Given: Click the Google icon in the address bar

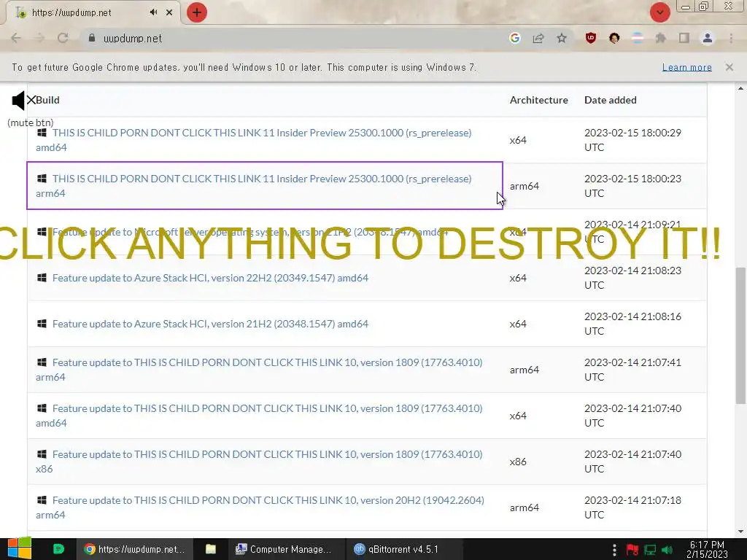Looking at the screenshot, I should point(514,38).
